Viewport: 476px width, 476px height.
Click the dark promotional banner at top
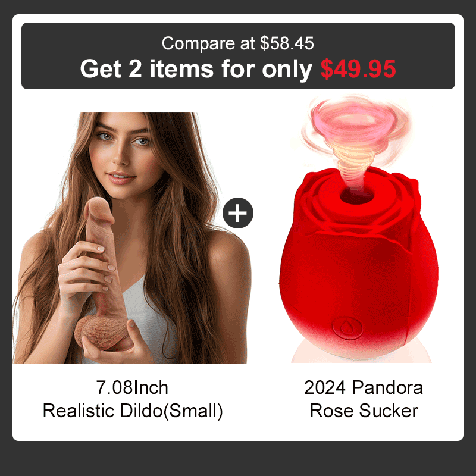click(x=238, y=56)
